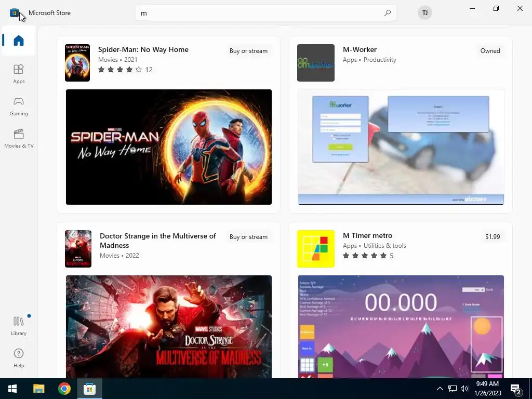This screenshot has width=532, height=399.
Task: Click the volume speaker icon
Action: coord(464,389)
